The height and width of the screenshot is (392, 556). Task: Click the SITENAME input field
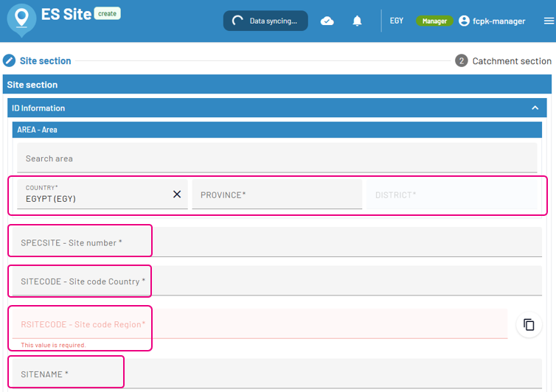pyautogui.click(x=277, y=374)
